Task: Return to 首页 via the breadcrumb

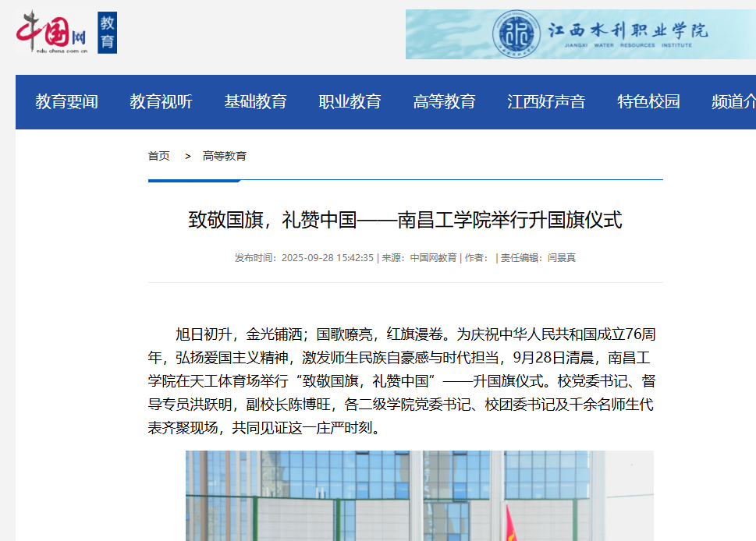Action: tap(158, 156)
